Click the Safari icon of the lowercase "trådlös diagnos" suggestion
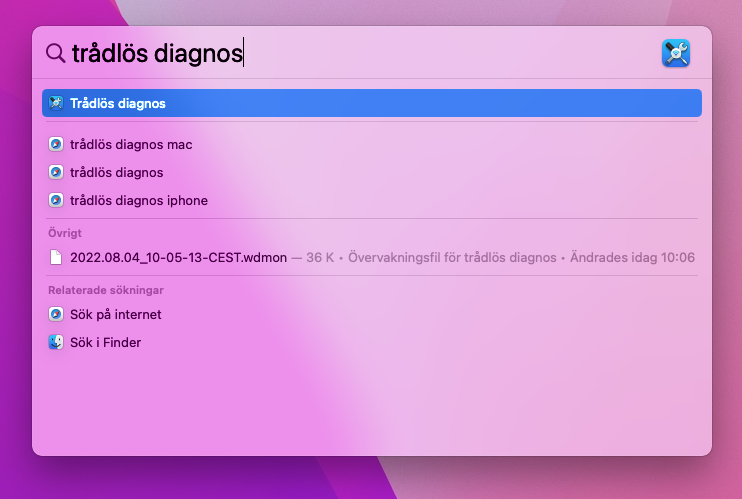This screenshot has height=499, width=742. [56, 172]
